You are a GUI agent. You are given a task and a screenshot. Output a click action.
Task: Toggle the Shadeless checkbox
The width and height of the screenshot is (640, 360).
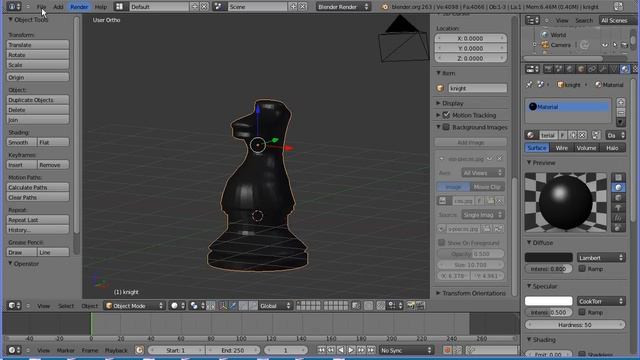tap(582, 354)
